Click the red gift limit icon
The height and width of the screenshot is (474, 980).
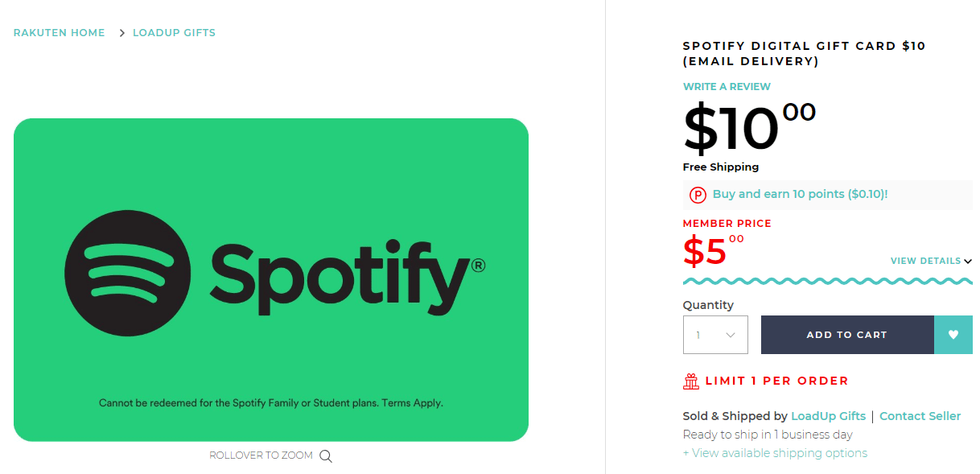tap(691, 381)
